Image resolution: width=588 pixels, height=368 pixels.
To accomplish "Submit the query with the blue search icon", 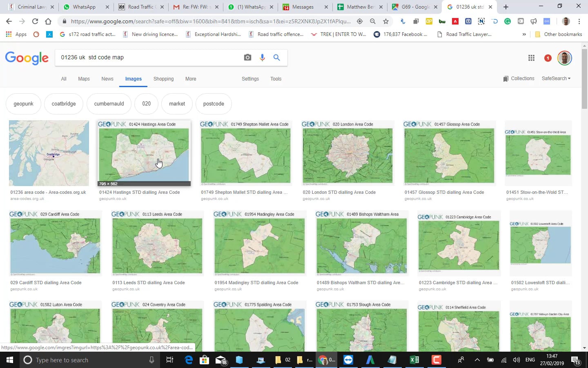I will click(277, 58).
